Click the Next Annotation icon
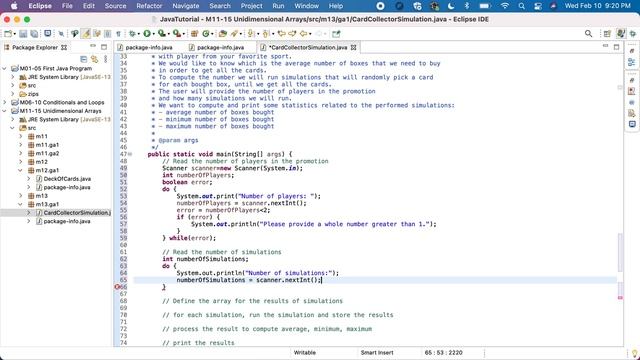The image size is (640, 360). 251,34
